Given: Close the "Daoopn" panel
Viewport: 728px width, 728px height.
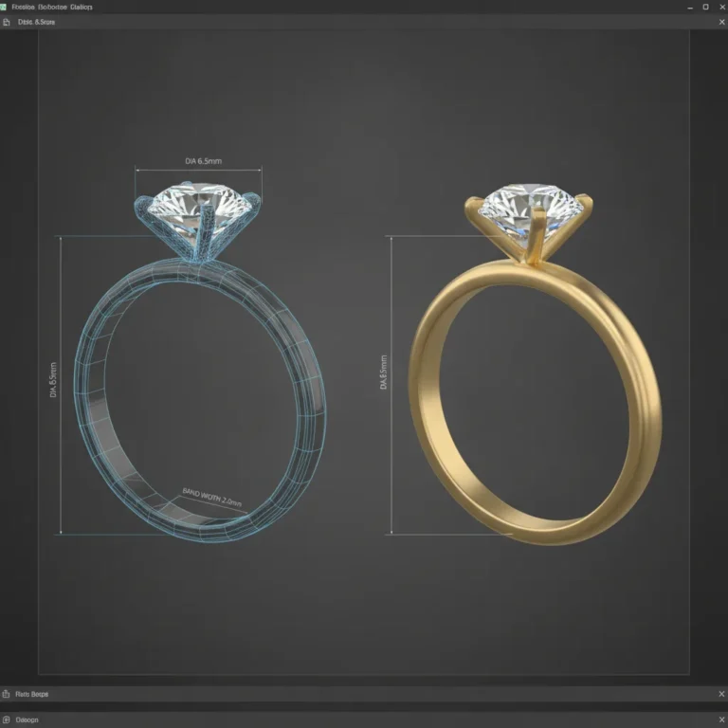Looking at the screenshot, I should click(x=721, y=719).
